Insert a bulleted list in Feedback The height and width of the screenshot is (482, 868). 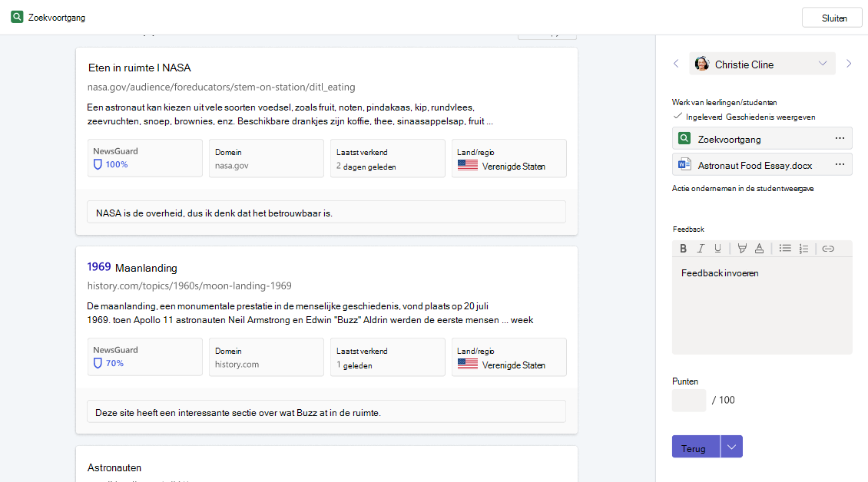(x=785, y=249)
